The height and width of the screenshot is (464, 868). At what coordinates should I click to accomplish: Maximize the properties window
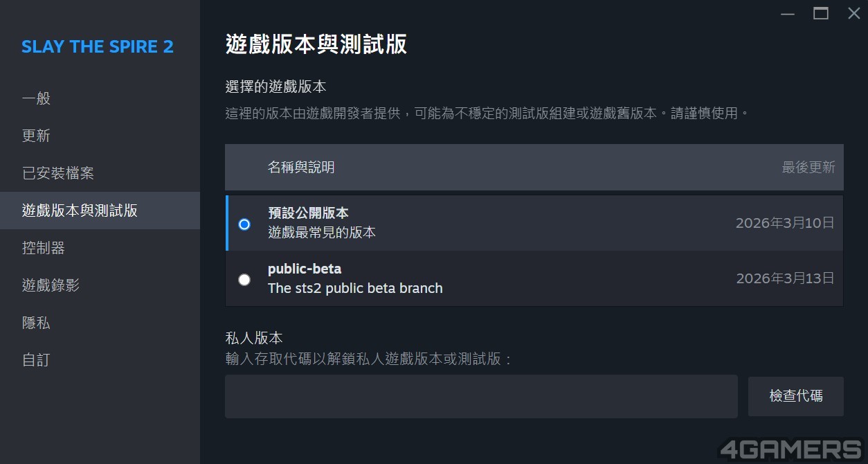click(821, 13)
